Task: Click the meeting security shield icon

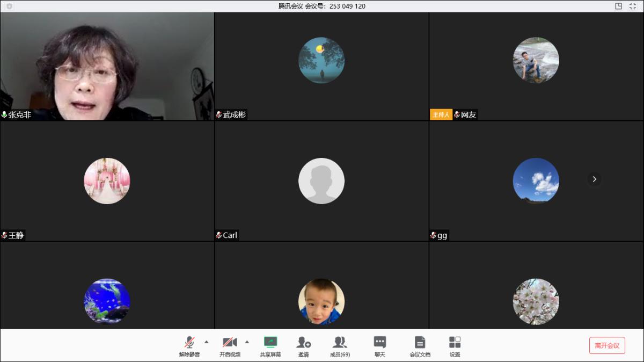Action: point(9,6)
